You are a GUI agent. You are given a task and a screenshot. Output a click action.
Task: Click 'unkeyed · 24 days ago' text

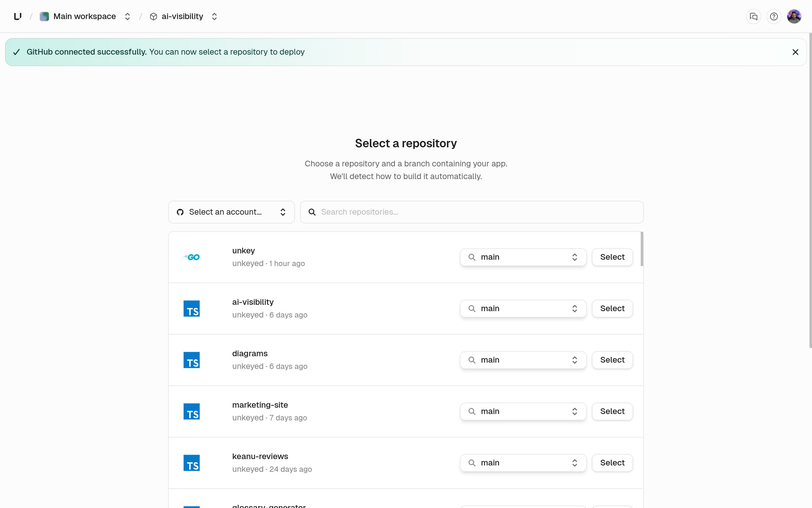click(272, 469)
